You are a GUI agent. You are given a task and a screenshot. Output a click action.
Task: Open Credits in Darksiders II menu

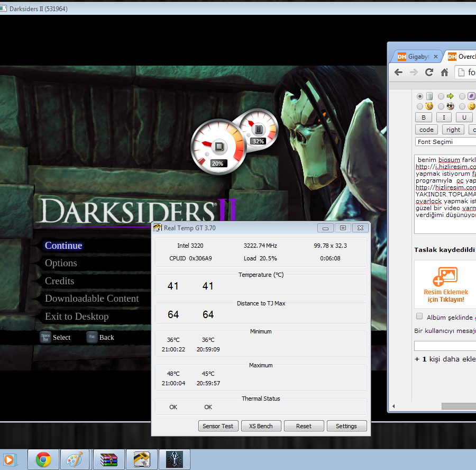pos(59,281)
